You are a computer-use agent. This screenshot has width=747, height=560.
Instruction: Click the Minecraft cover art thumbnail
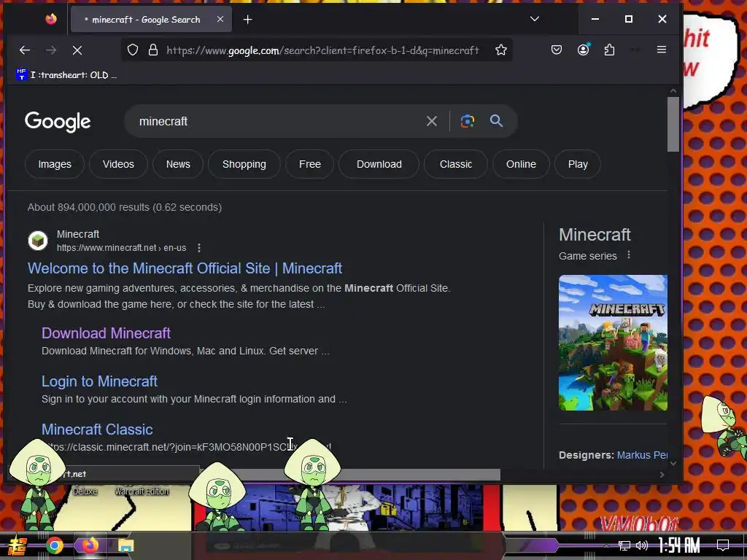(613, 343)
